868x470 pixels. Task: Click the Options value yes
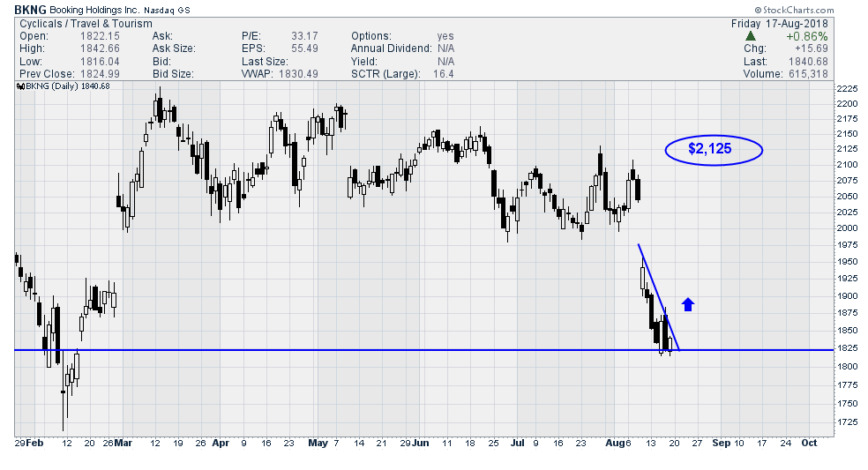tap(445, 36)
